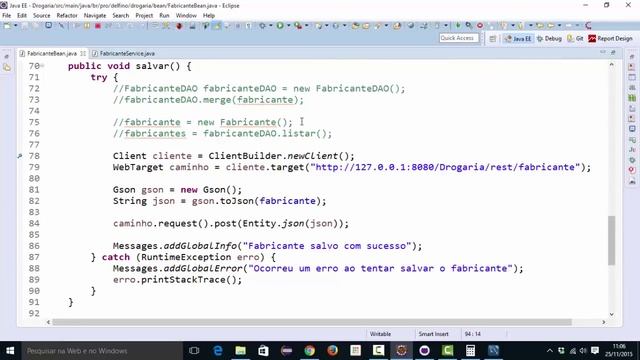Expand the external tools run dropdown arrow
Image resolution: width=640 pixels, height=360 pixels.
point(307,26)
